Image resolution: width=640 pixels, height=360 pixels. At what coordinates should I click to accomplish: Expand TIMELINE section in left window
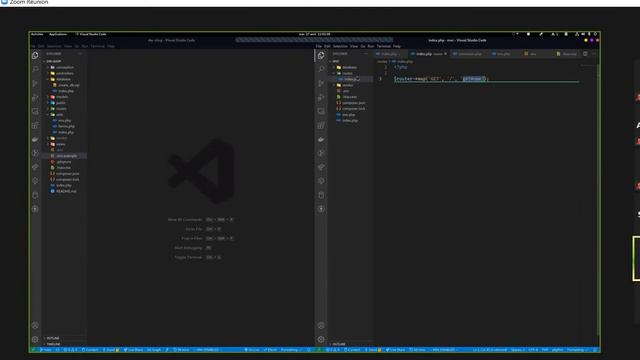pos(53,344)
